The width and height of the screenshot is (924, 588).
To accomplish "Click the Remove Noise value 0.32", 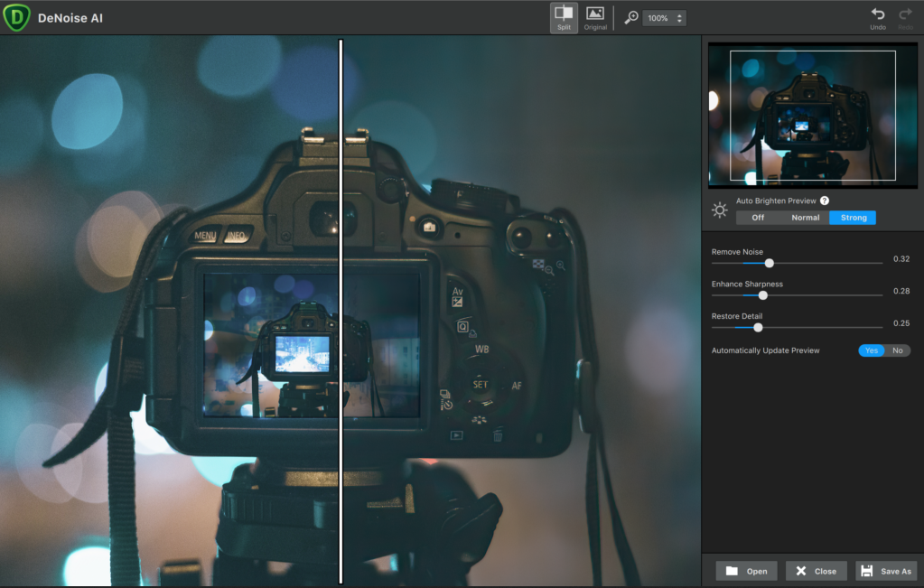I will coord(901,258).
